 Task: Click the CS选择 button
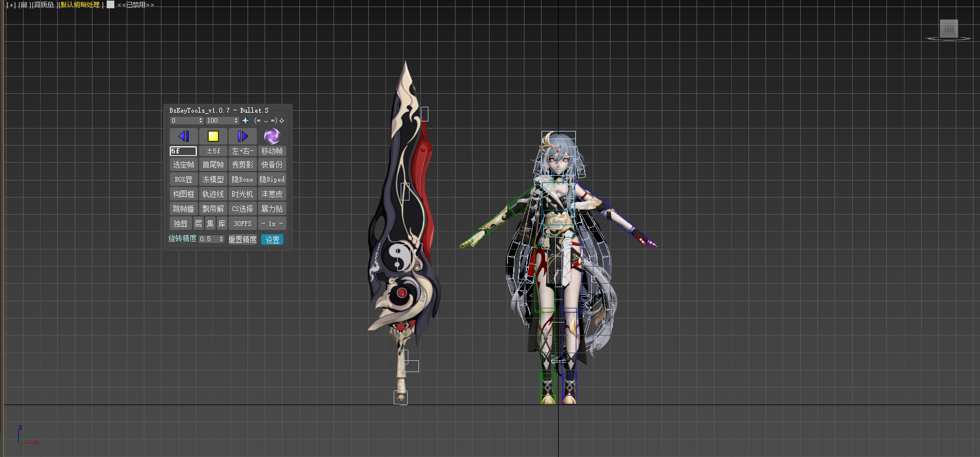243,209
